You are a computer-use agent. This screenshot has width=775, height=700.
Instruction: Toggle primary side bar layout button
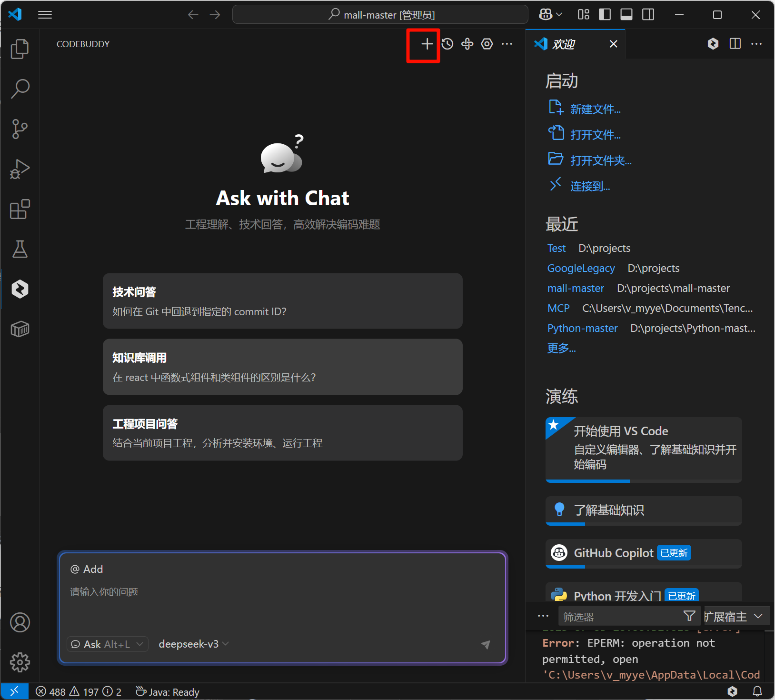tap(605, 15)
